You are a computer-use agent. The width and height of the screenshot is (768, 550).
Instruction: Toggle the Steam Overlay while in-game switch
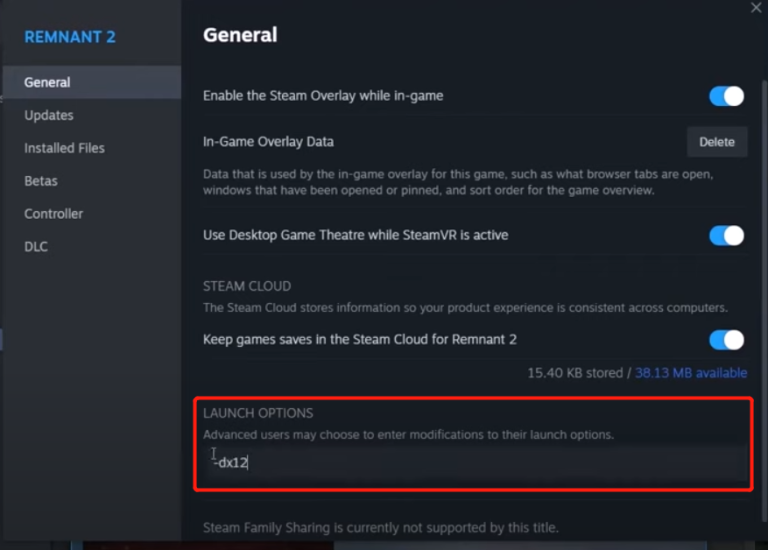[x=726, y=96]
